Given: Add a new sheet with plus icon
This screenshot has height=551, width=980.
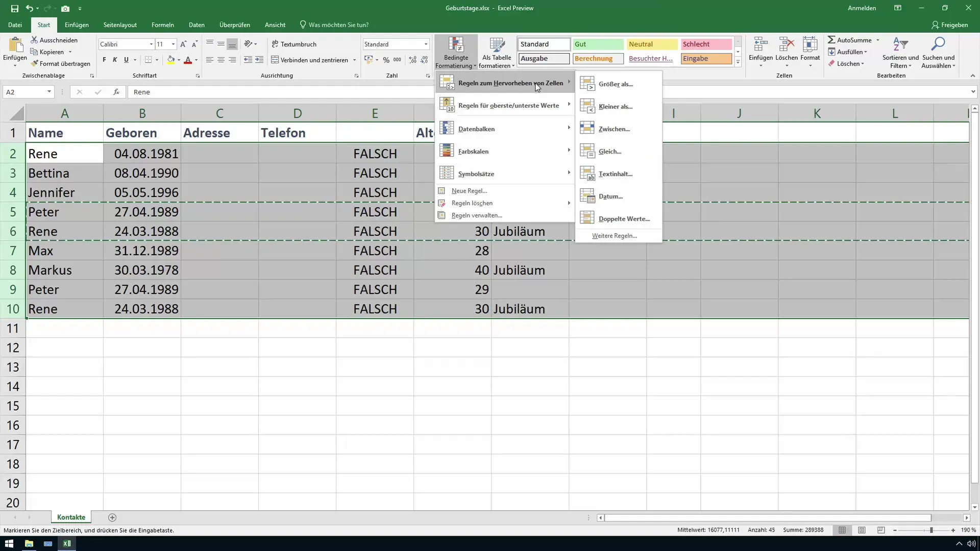Looking at the screenshot, I should pyautogui.click(x=112, y=517).
